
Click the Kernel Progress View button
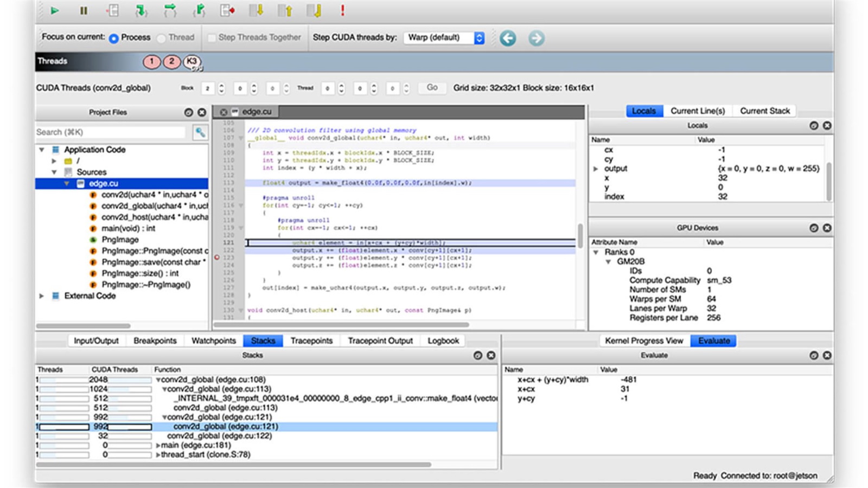point(643,341)
